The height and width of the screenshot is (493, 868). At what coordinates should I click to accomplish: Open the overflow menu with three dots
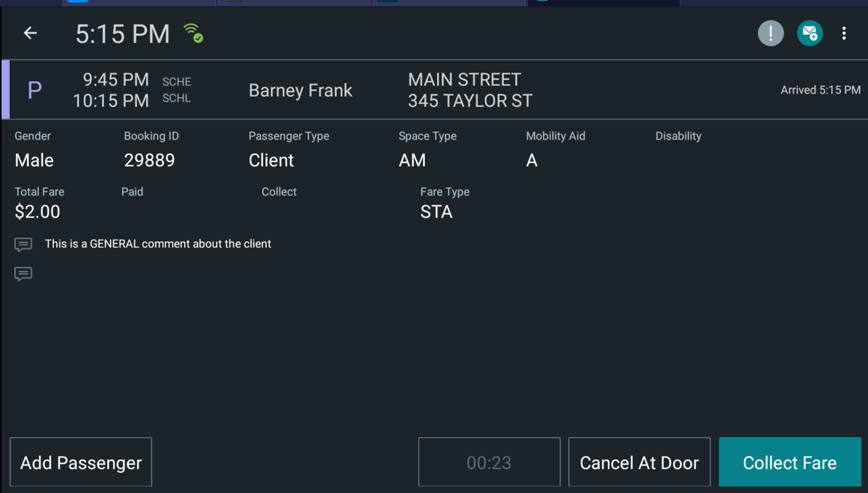click(x=844, y=33)
